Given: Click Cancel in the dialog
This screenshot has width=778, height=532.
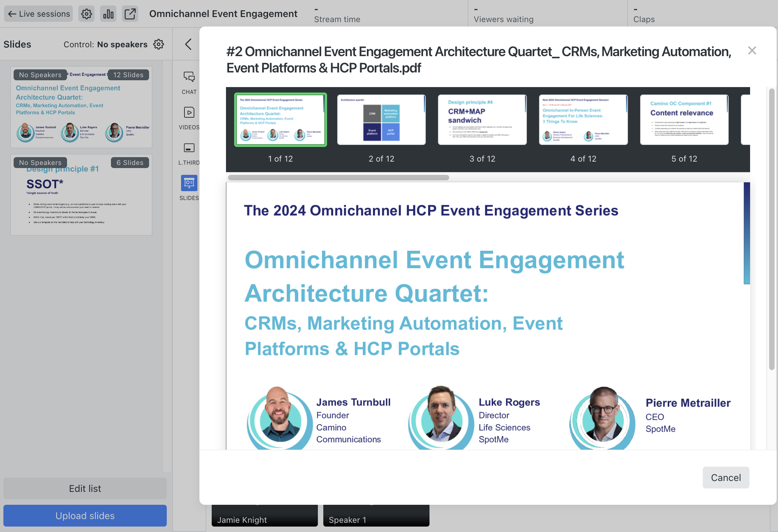Looking at the screenshot, I should pyautogui.click(x=726, y=478).
